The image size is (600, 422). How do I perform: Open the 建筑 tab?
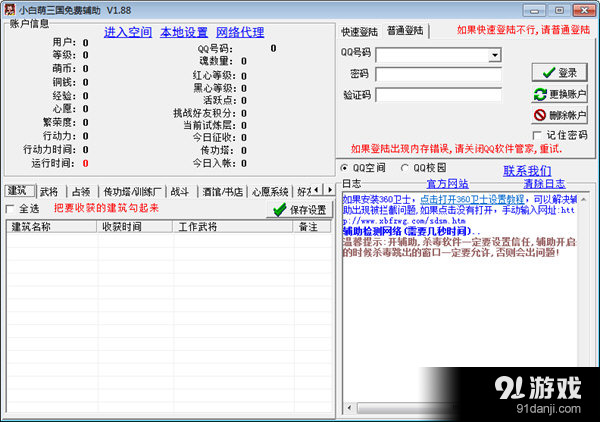[x=19, y=191]
